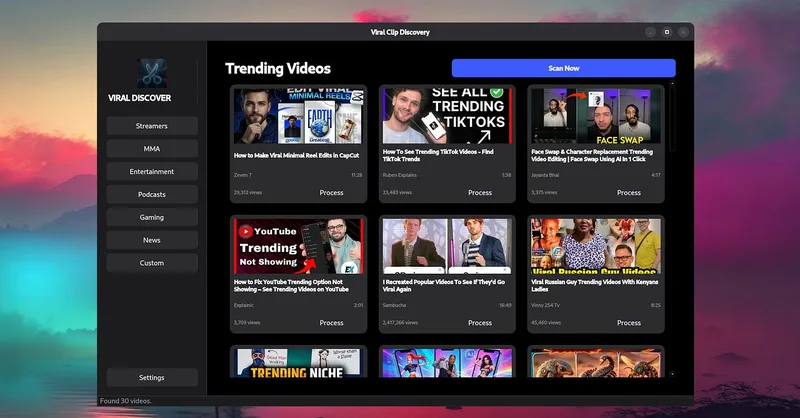The image size is (800, 418).
Task: Start a scan with Scan Now
Action: (563, 68)
